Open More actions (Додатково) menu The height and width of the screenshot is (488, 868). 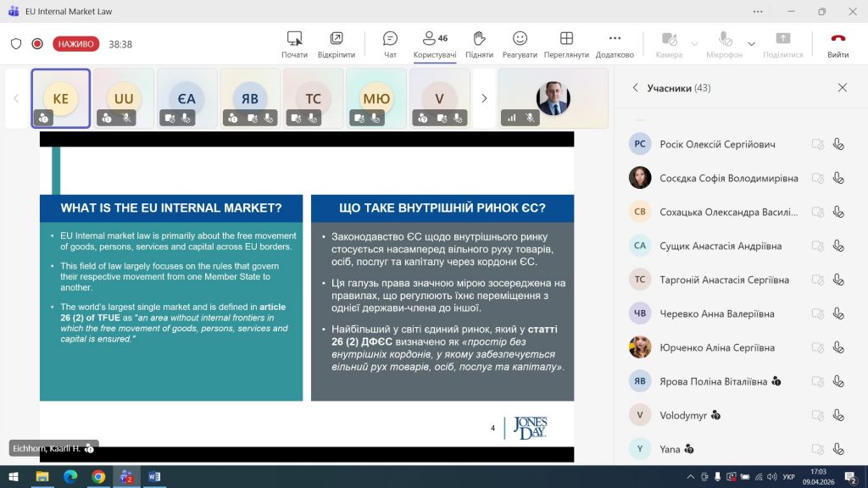click(615, 43)
